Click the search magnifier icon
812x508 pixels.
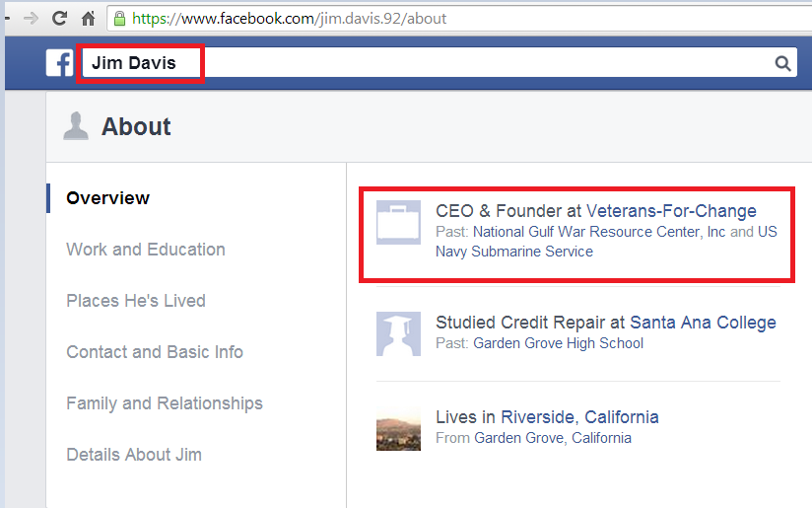[x=782, y=64]
